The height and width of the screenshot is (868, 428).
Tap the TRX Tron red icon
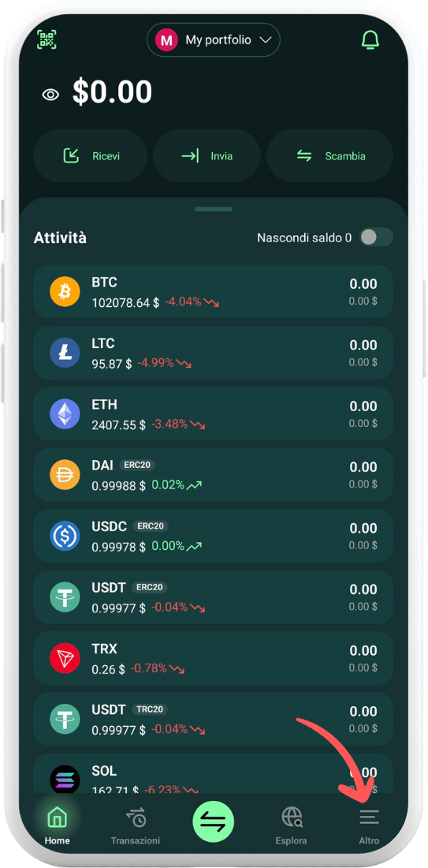click(x=65, y=657)
